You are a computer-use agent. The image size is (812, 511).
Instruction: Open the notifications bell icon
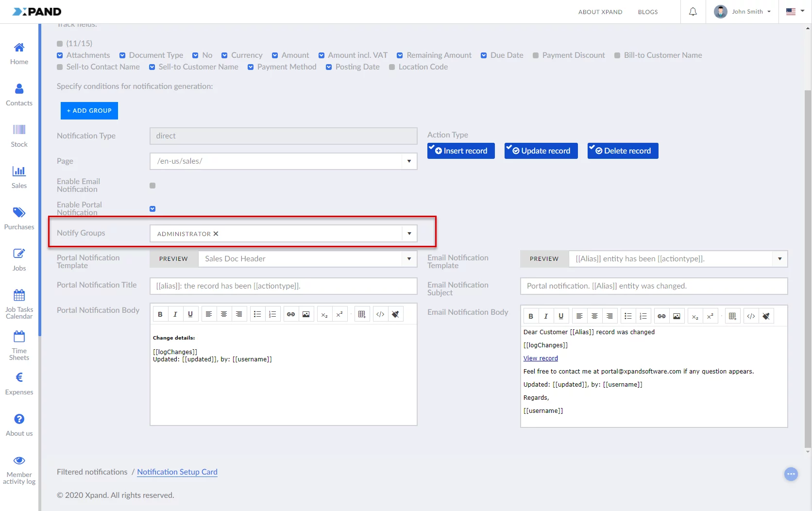tap(693, 12)
